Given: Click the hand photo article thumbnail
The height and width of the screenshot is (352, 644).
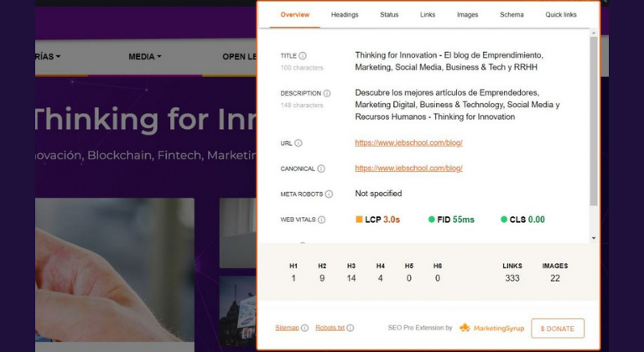Looking at the screenshot, I should (x=115, y=270).
